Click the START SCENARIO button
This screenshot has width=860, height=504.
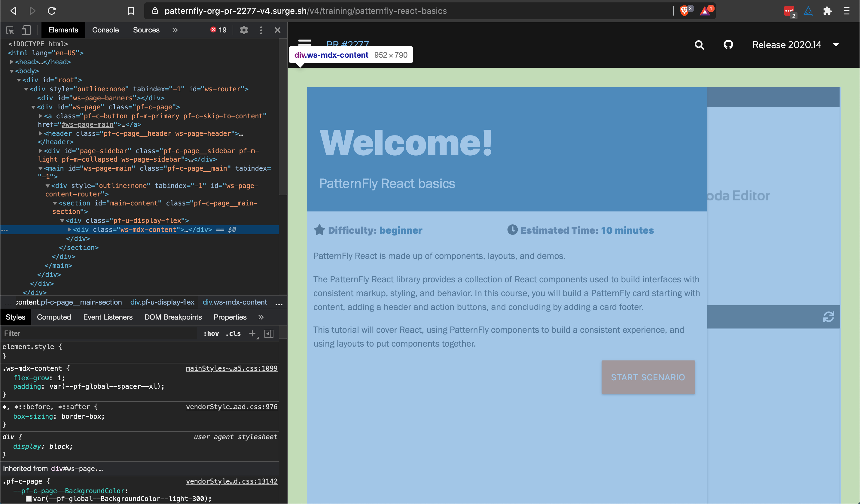click(x=648, y=377)
